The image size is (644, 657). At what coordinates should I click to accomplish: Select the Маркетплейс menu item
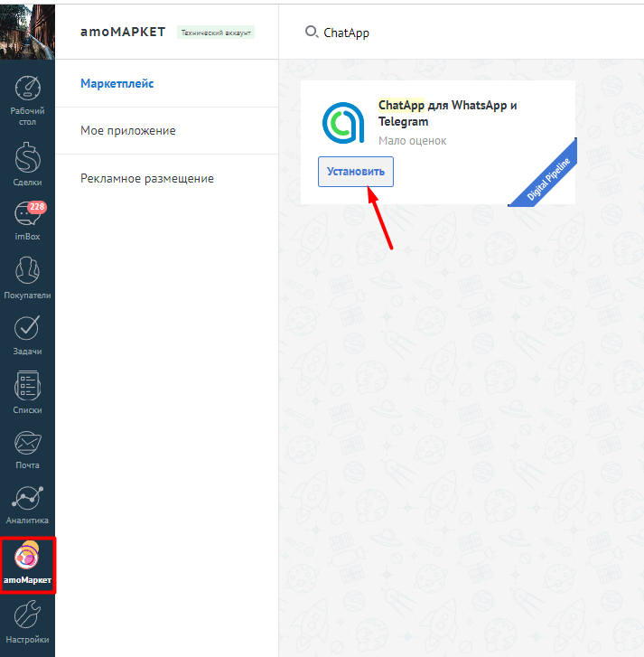coord(117,84)
